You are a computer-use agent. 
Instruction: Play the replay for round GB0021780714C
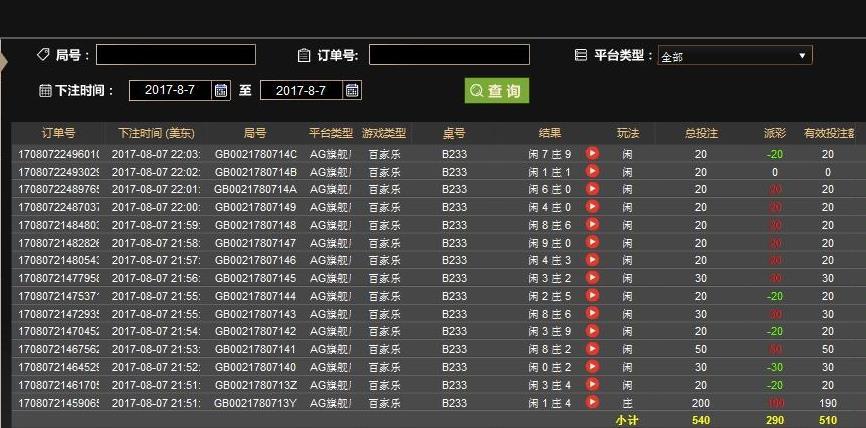click(x=592, y=154)
